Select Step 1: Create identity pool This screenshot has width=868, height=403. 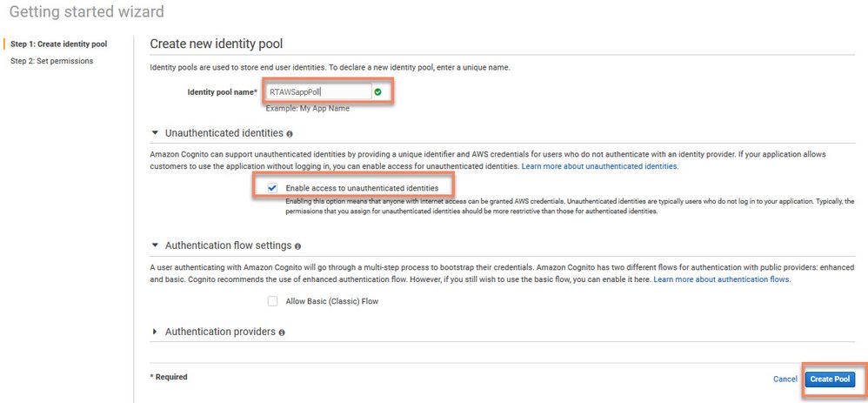click(x=59, y=44)
